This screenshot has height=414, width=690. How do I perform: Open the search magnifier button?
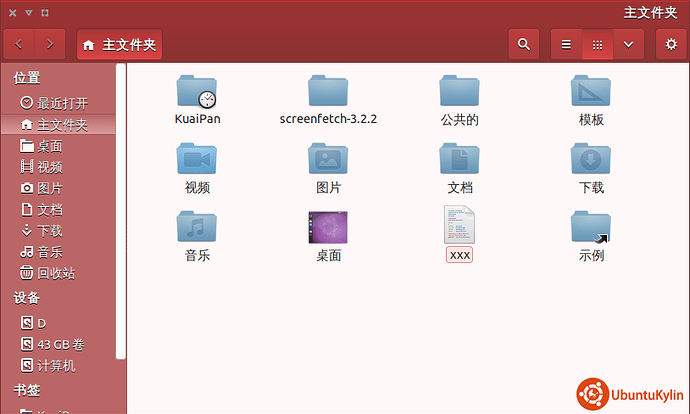[x=524, y=44]
